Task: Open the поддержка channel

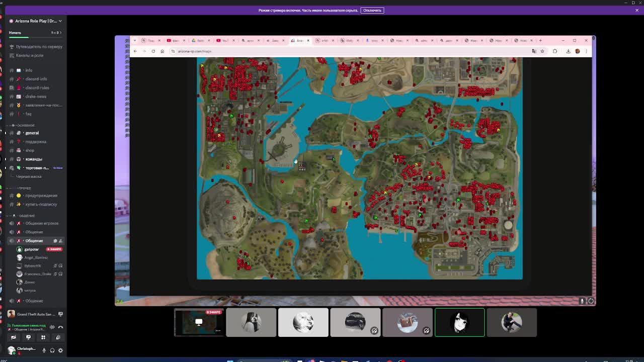Action: click(x=35, y=142)
